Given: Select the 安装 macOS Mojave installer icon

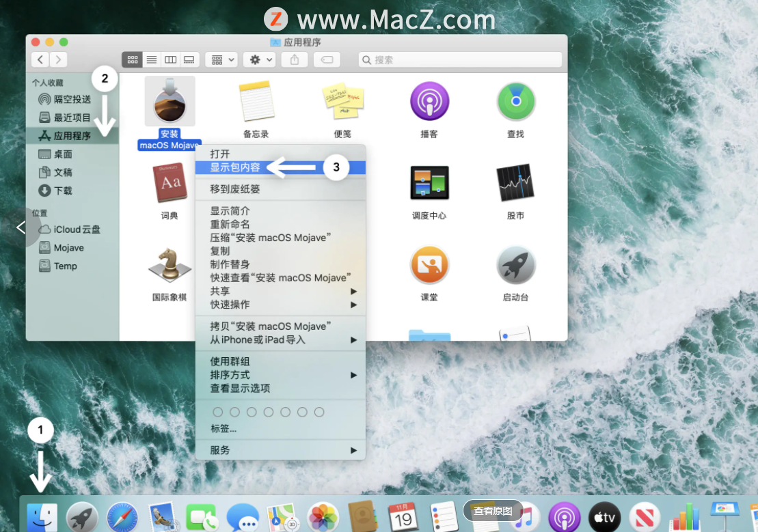Looking at the screenshot, I should [x=170, y=102].
